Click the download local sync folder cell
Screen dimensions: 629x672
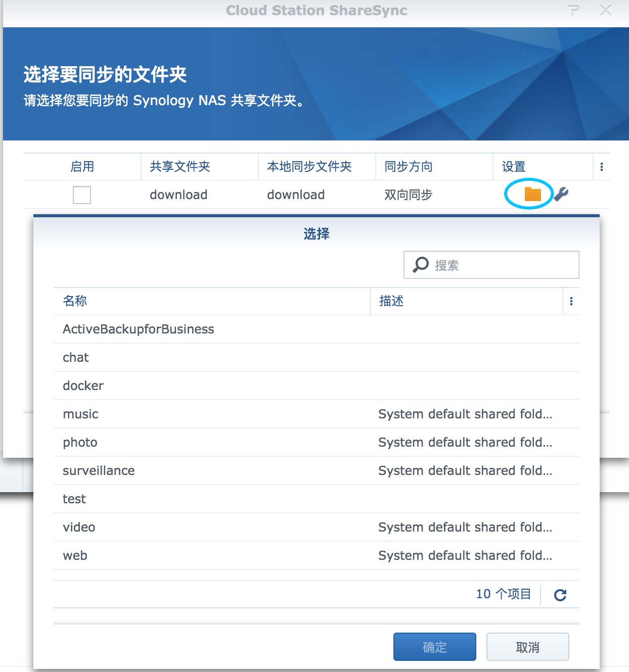point(296,195)
